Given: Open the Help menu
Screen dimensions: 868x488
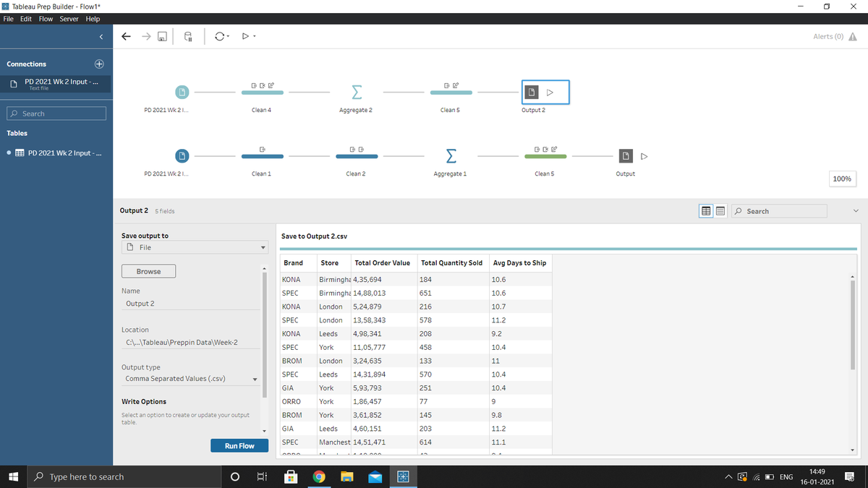Looking at the screenshot, I should pyautogui.click(x=93, y=19).
